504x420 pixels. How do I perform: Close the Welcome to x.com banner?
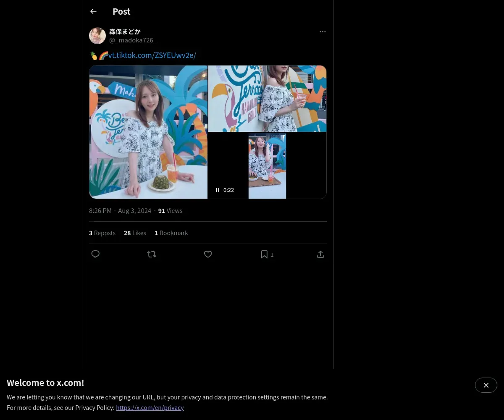coord(486,385)
